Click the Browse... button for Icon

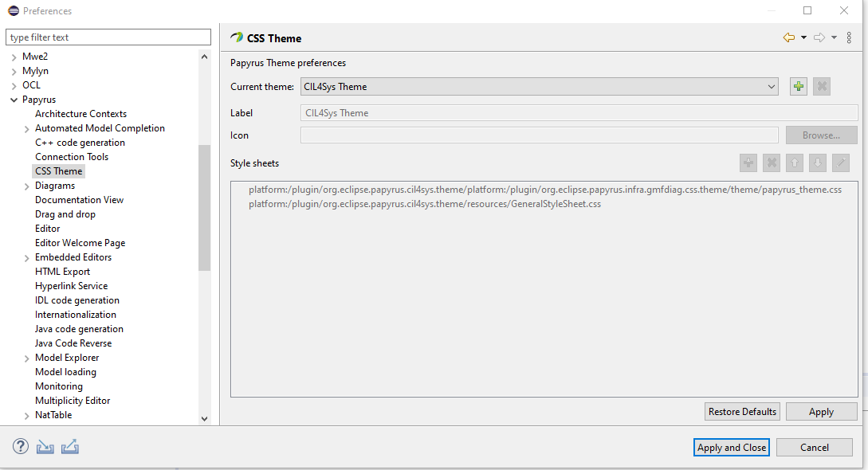[x=821, y=135]
